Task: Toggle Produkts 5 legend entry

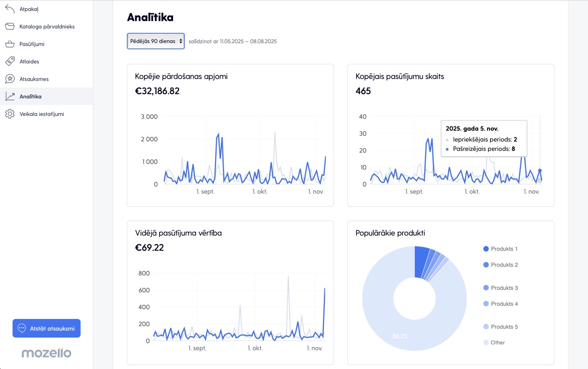Action: (x=500, y=327)
